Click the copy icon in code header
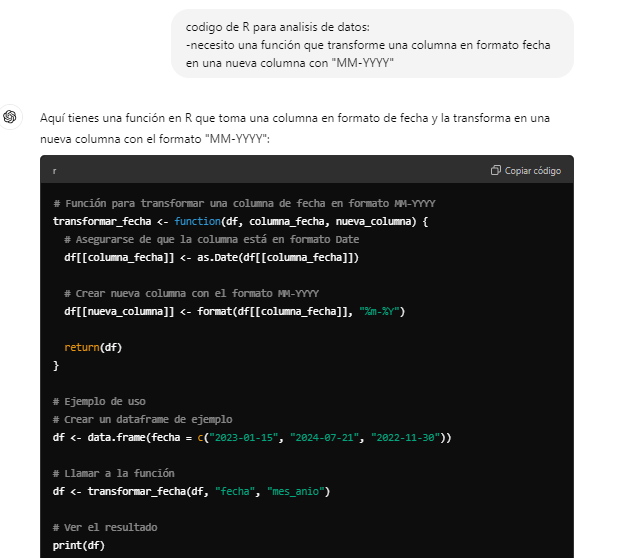 (496, 171)
